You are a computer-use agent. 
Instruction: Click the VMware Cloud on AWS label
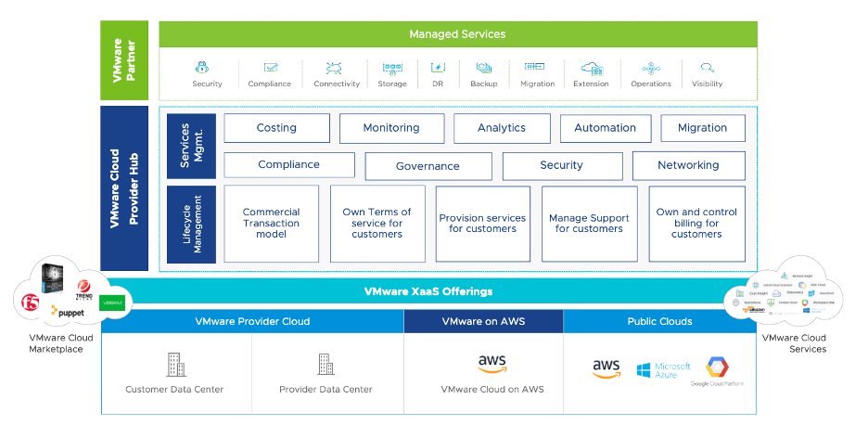click(x=492, y=389)
